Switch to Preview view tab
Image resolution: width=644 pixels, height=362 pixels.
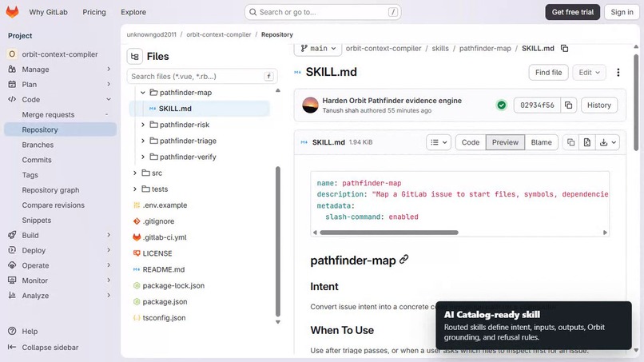pyautogui.click(x=505, y=142)
